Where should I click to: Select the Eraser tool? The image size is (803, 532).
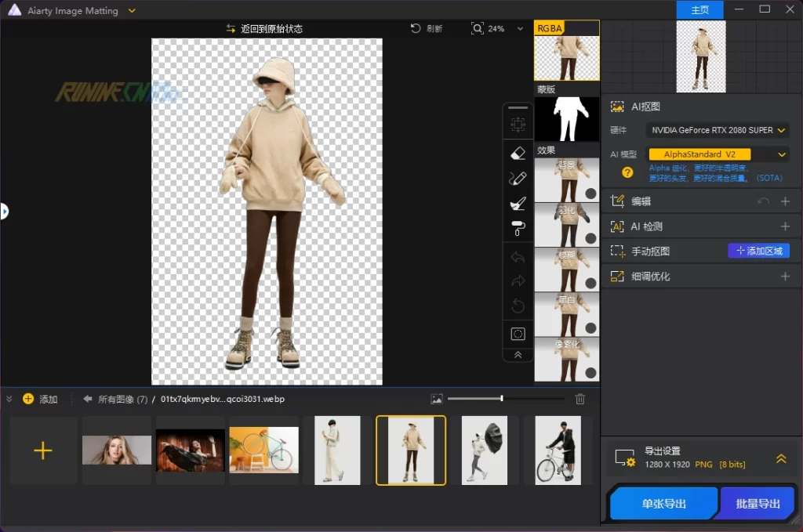(x=518, y=153)
